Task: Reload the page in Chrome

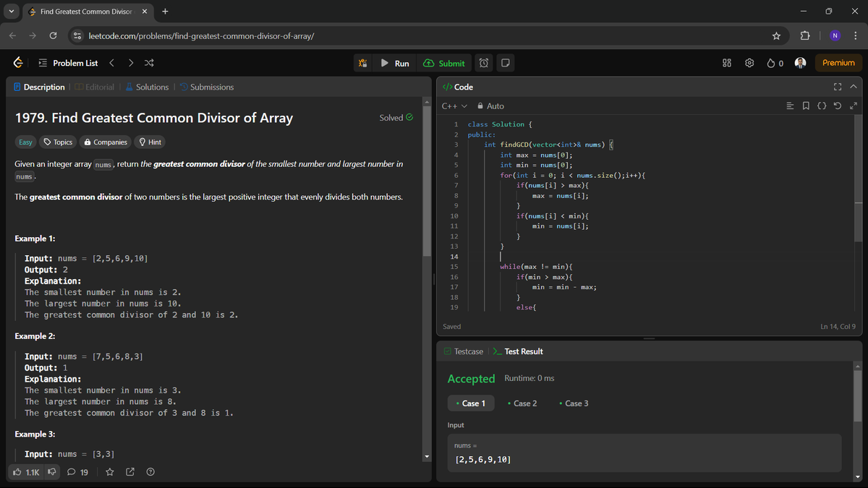Action: [x=54, y=35]
